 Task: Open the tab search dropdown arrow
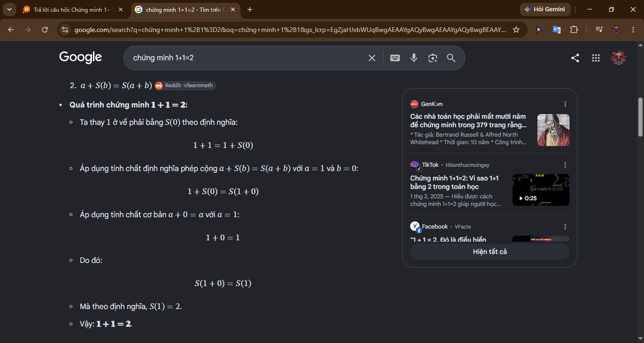coord(9,9)
